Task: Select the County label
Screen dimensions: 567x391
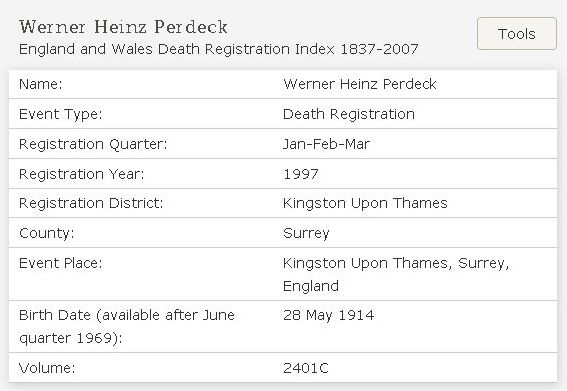Action: click(x=47, y=233)
